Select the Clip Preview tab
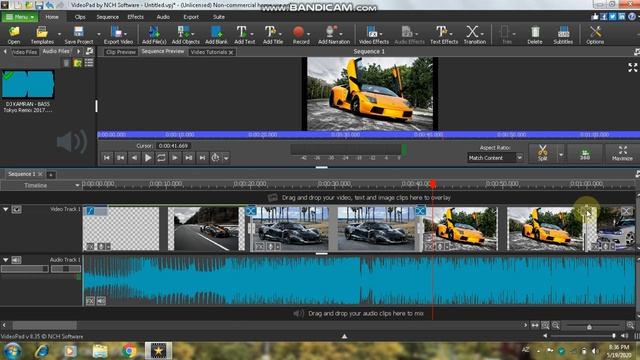The height and width of the screenshot is (360, 640). tap(120, 52)
